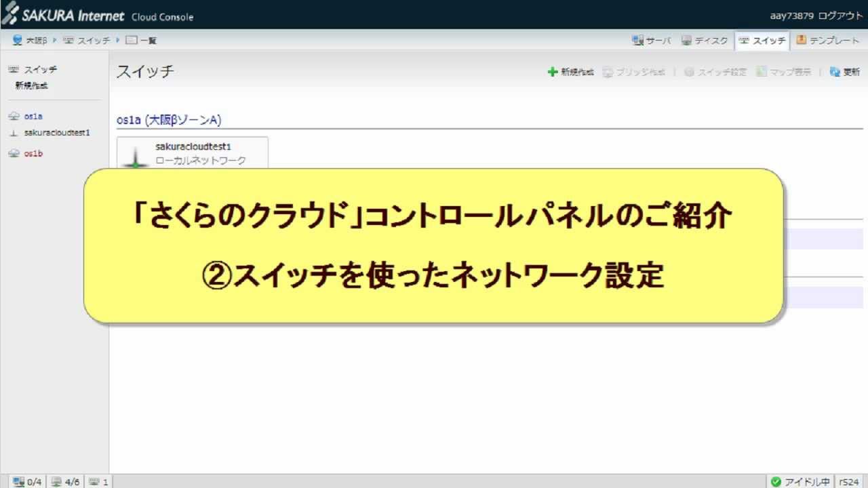Click the ログアウト logout link

(x=840, y=16)
